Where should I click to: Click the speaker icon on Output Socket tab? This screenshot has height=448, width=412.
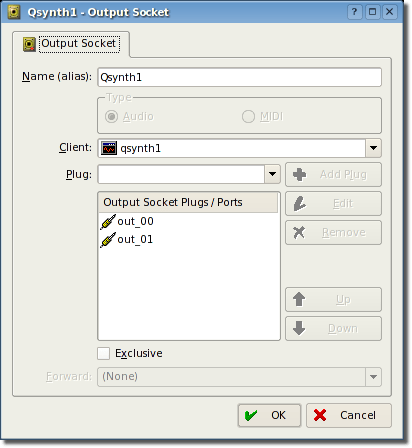click(29, 44)
